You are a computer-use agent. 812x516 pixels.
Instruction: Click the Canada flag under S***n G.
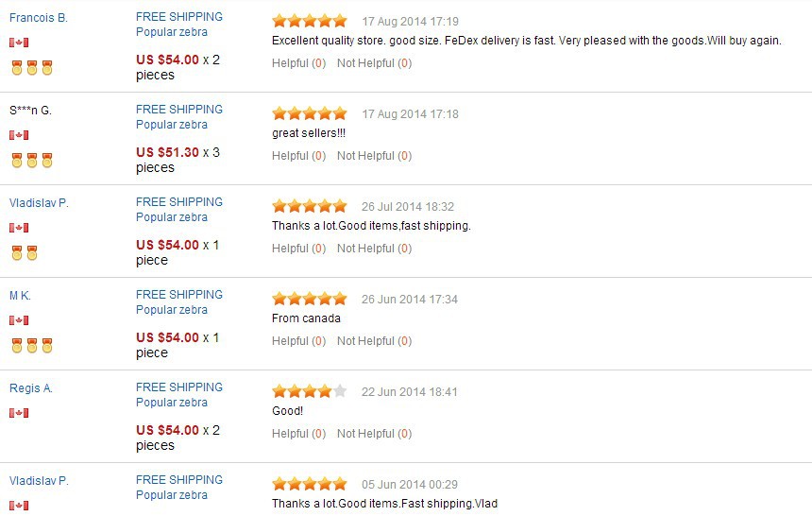[19, 135]
